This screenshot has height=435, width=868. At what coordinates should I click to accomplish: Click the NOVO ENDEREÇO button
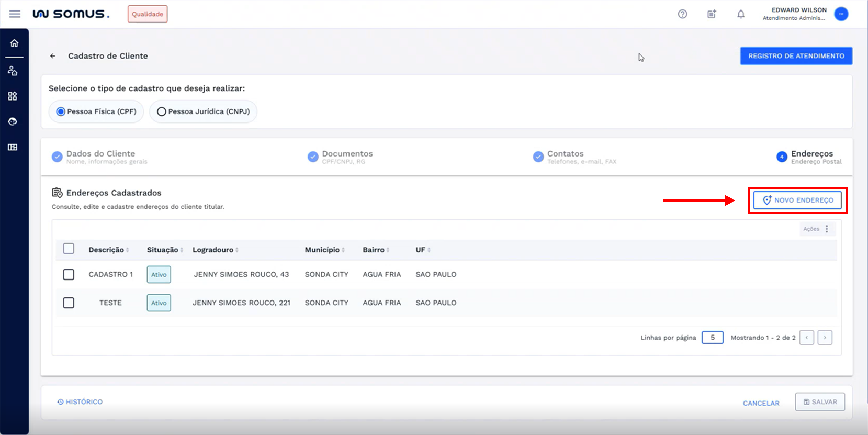[797, 200]
